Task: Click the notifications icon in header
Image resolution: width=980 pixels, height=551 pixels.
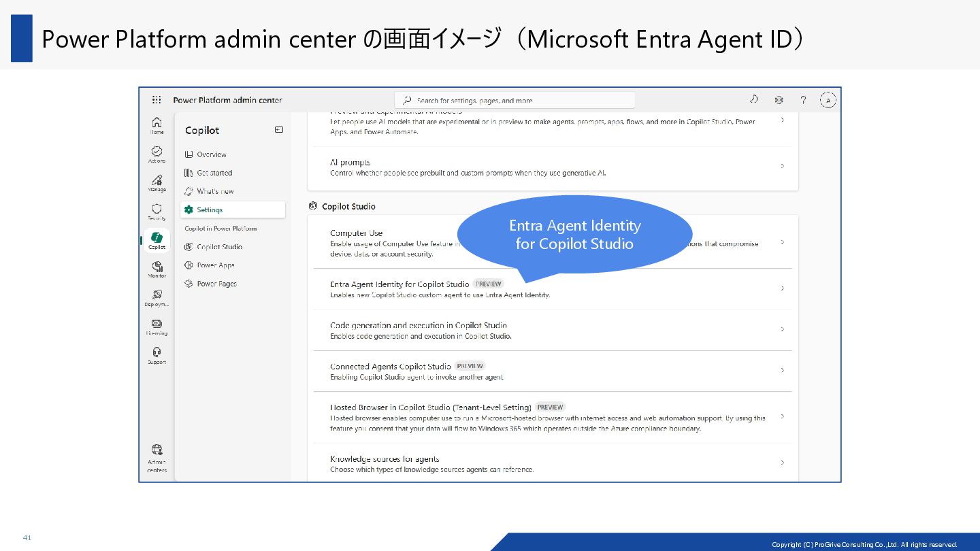Action: pos(754,99)
